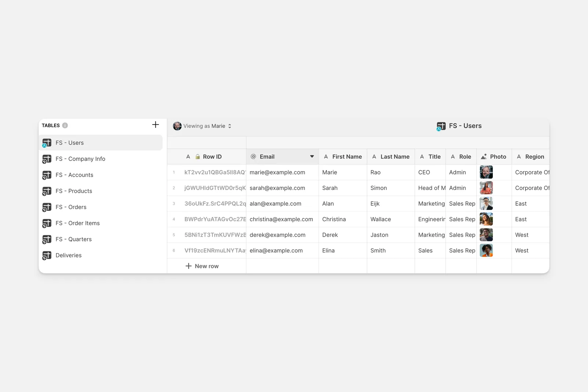Viewport: 588px width, 392px height.
Task: Click the CEO title cell
Action: (x=430, y=172)
